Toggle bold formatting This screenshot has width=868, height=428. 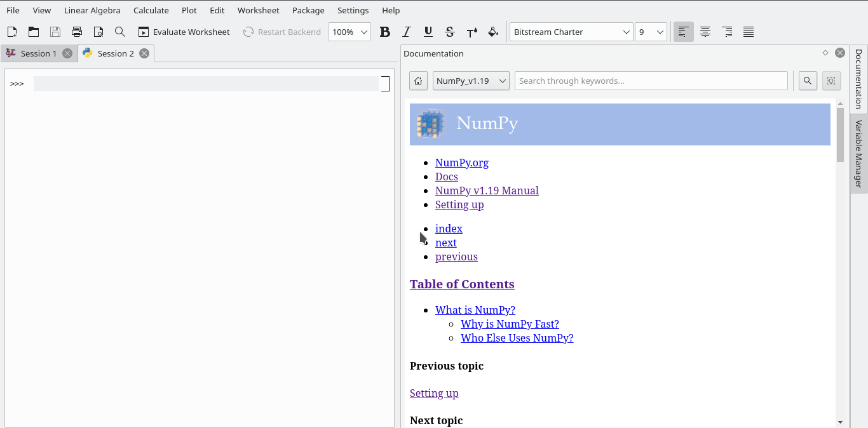pyautogui.click(x=385, y=32)
